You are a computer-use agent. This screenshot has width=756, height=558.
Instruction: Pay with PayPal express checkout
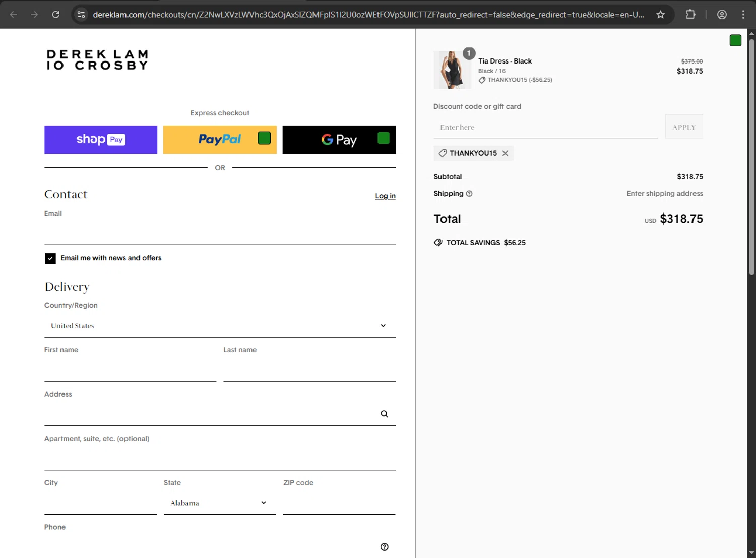220,140
